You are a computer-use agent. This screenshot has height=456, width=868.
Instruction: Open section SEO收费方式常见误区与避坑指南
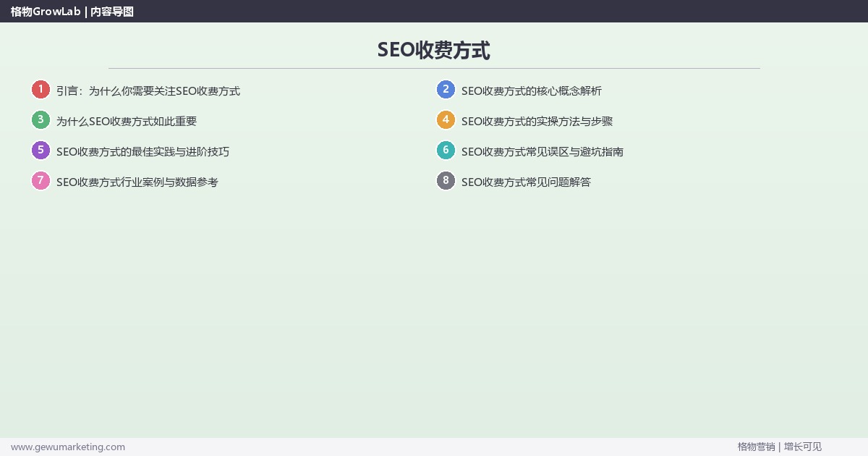542,152
